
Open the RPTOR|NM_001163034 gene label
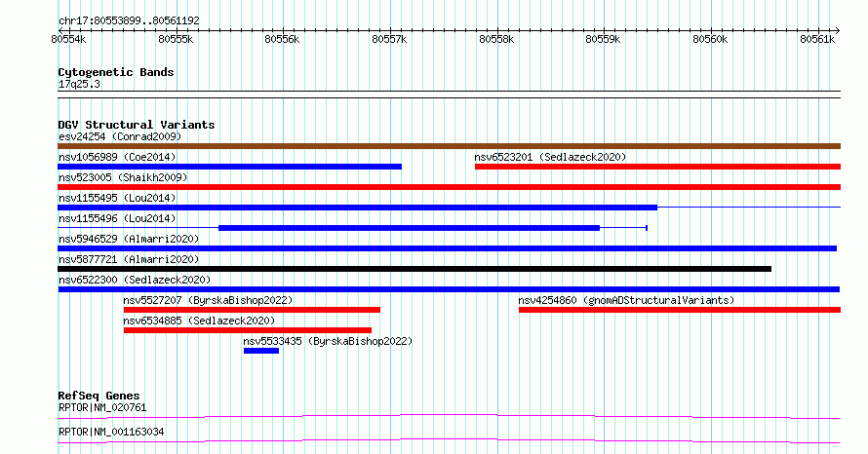[x=111, y=432]
